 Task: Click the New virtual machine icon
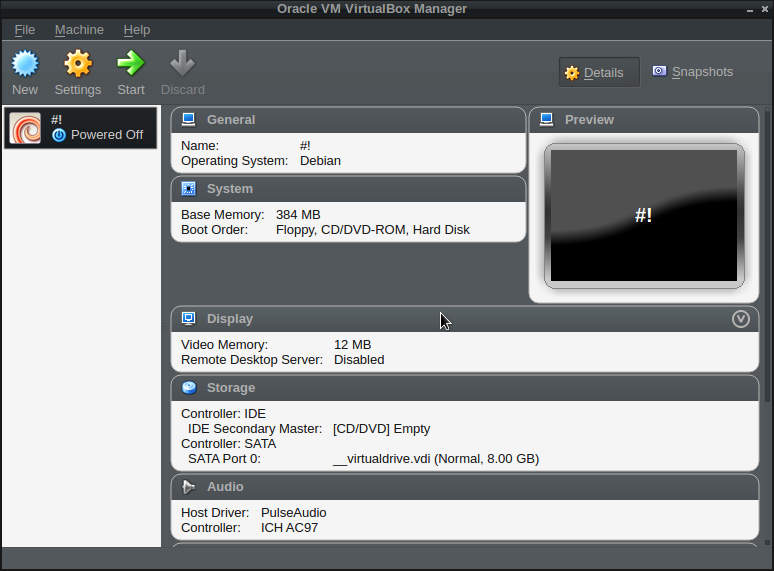point(25,64)
